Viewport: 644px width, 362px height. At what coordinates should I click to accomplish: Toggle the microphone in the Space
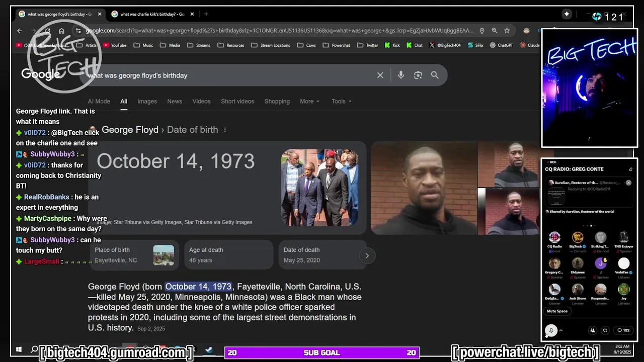(x=551, y=330)
